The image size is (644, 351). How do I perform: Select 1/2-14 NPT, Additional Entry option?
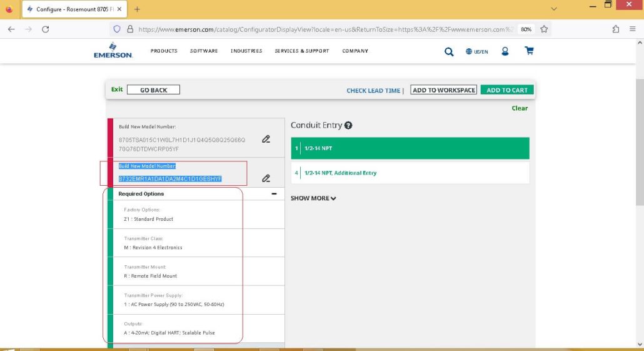(x=410, y=173)
